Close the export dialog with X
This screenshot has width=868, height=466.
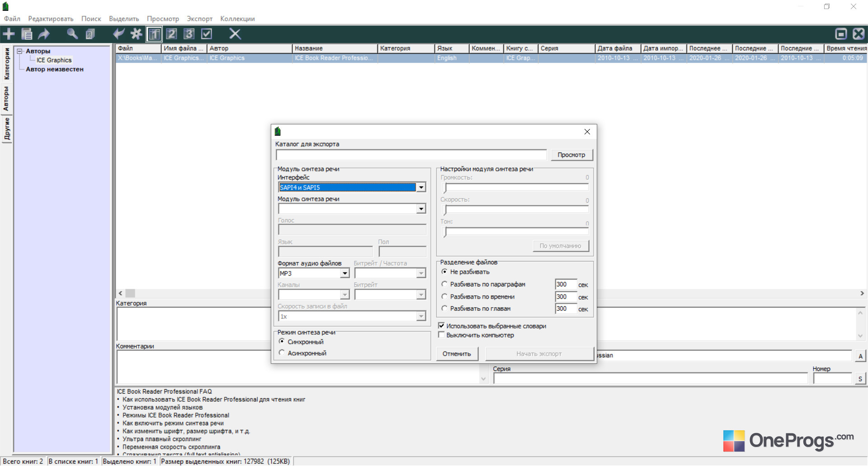(587, 132)
